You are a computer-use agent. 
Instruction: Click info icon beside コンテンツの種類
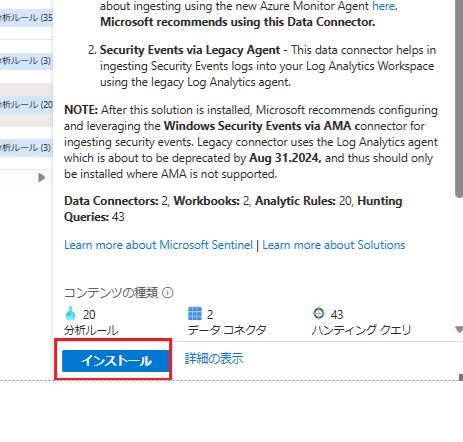[x=168, y=293]
